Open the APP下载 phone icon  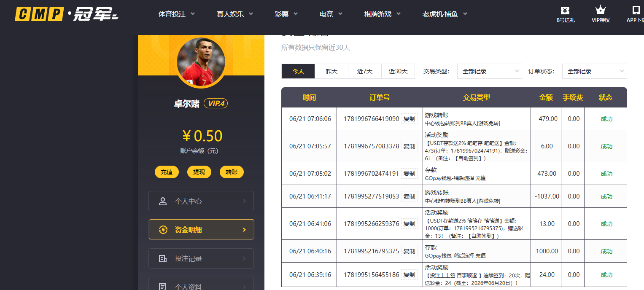tap(636, 10)
